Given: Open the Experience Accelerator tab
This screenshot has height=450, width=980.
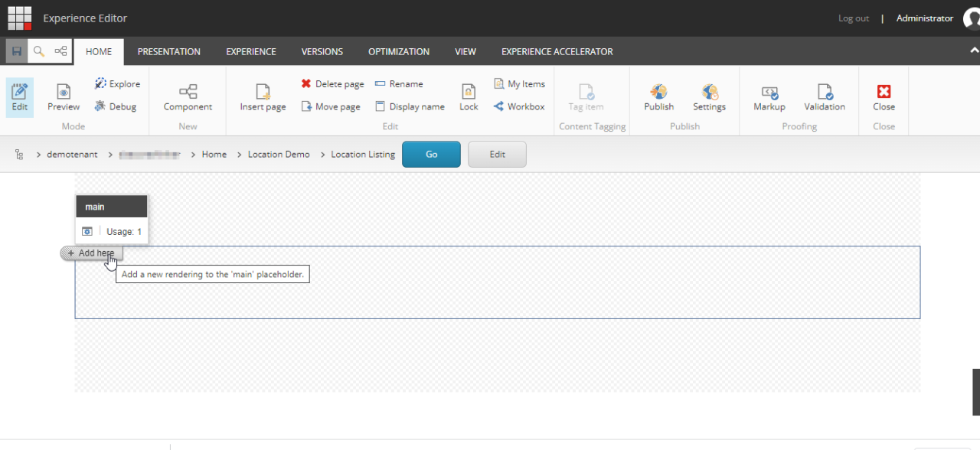Looking at the screenshot, I should tap(557, 52).
